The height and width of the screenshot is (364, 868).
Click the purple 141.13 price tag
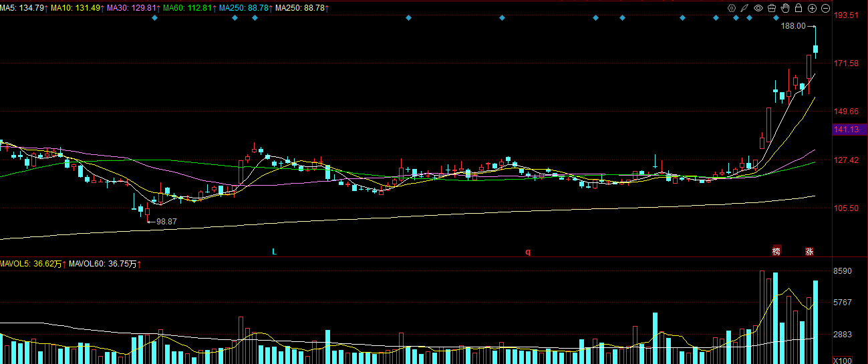coord(849,130)
